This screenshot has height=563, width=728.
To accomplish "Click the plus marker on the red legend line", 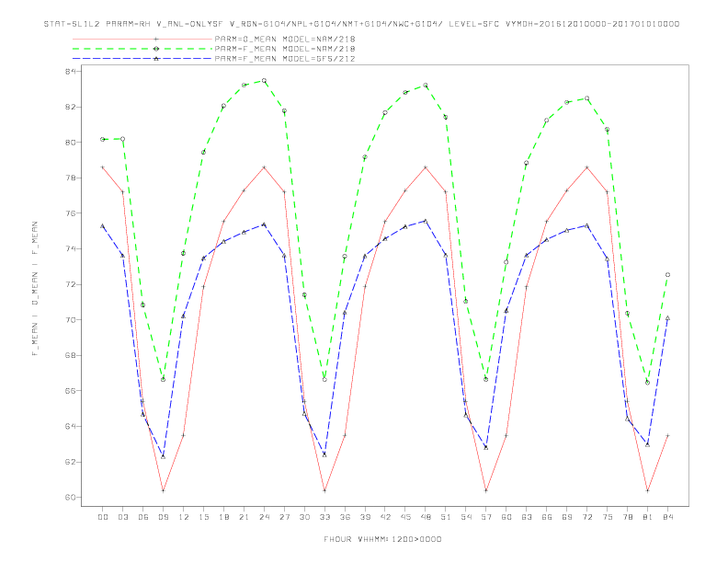I will [x=156, y=39].
